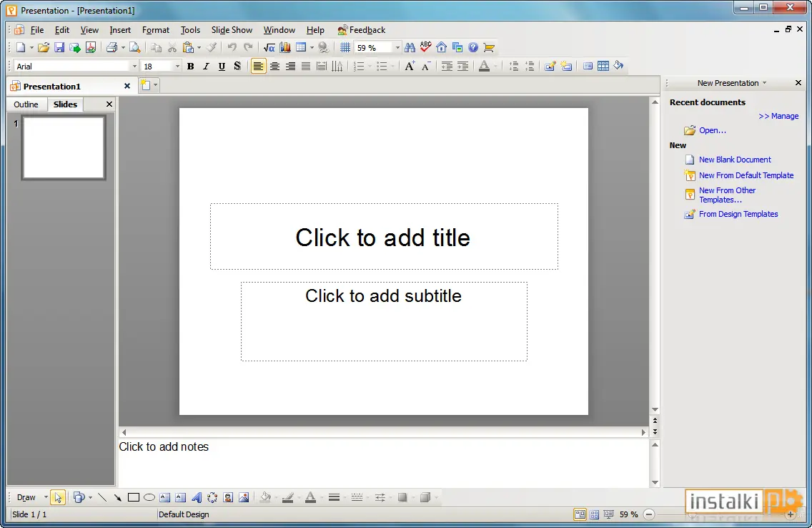Viewport: 812px width, 528px height.
Task: Click the Cut scissors icon
Action: coord(172,48)
